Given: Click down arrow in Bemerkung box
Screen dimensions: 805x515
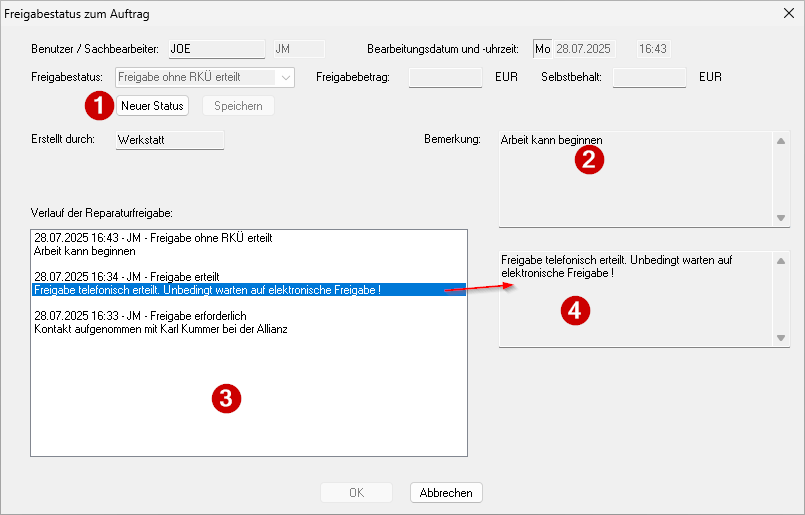Looking at the screenshot, I should click(781, 218).
